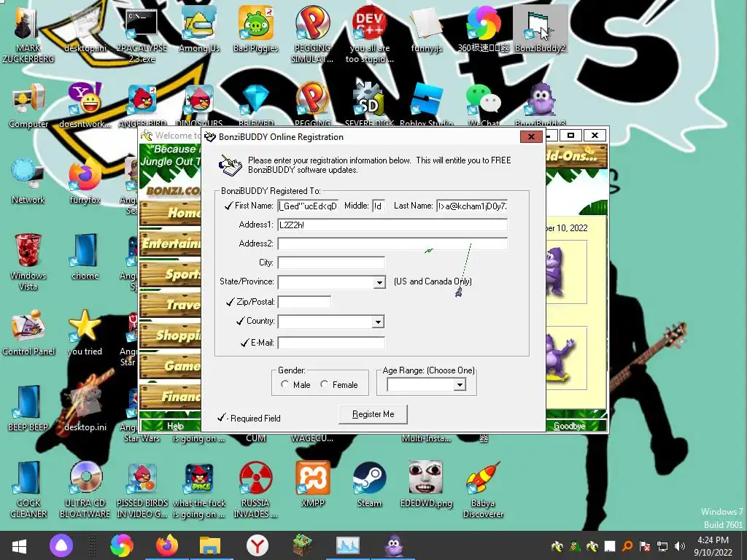The width and height of the screenshot is (747, 560).
Task: Open the State/Province dropdown
Action: click(x=379, y=282)
